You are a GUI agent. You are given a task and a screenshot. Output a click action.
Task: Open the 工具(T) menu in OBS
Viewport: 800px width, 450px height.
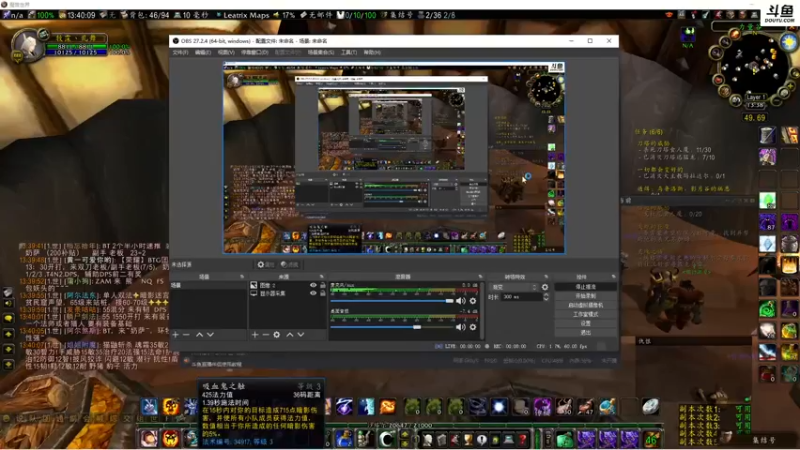(x=349, y=52)
